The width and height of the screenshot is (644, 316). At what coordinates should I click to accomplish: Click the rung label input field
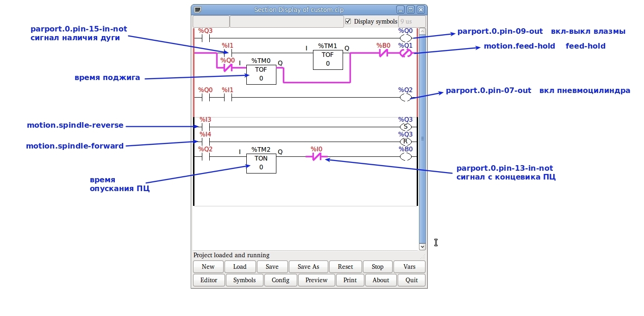pyautogui.click(x=211, y=21)
